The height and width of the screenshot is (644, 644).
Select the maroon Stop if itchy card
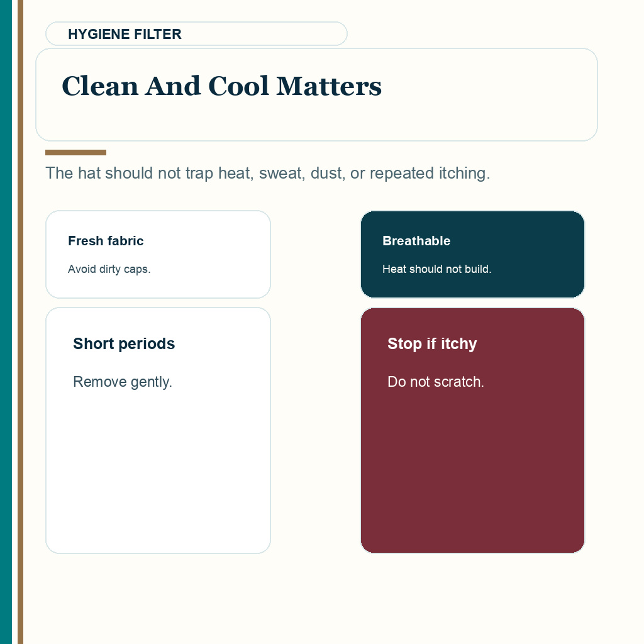pyautogui.click(x=472, y=430)
